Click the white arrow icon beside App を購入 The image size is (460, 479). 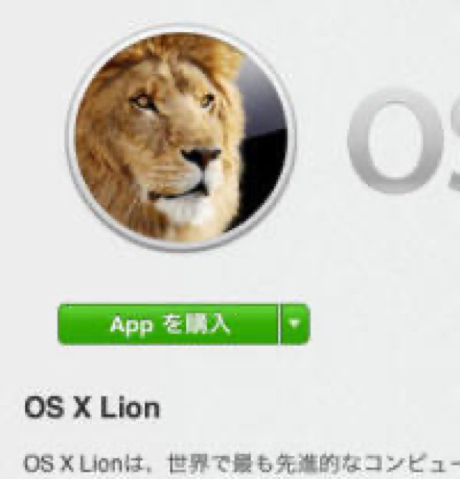[294, 323]
